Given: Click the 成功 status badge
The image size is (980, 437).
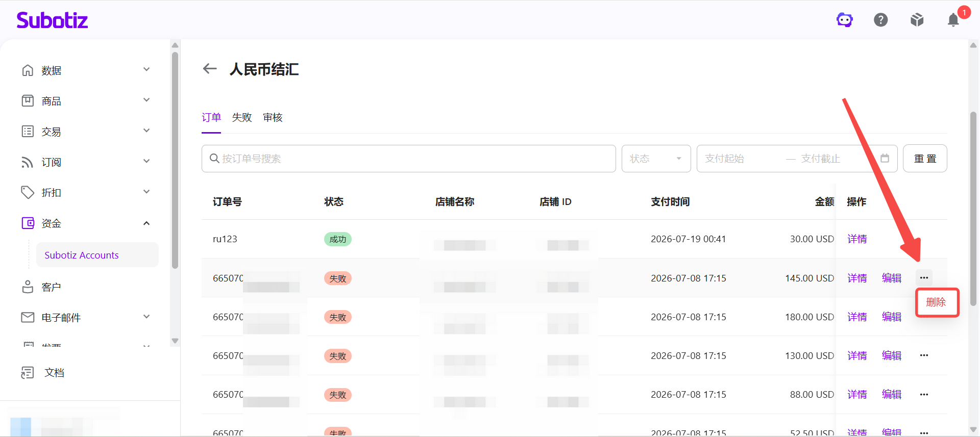Looking at the screenshot, I should 338,239.
